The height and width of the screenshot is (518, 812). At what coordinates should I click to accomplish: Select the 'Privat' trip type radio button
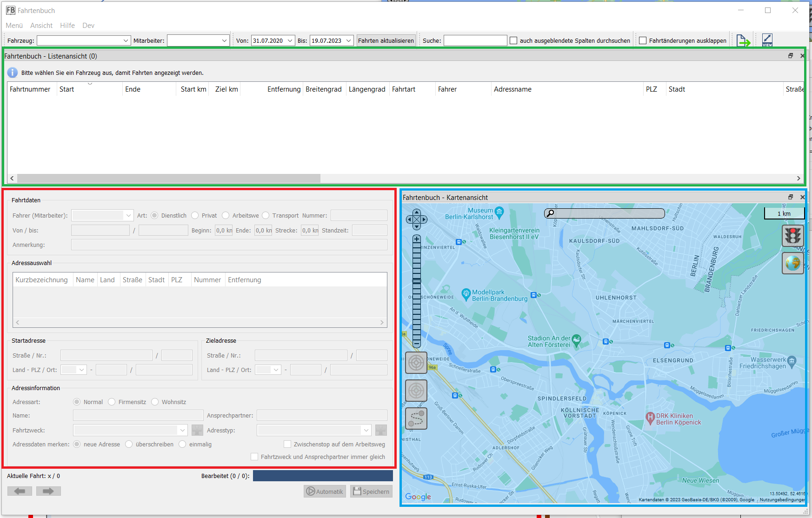coord(195,216)
